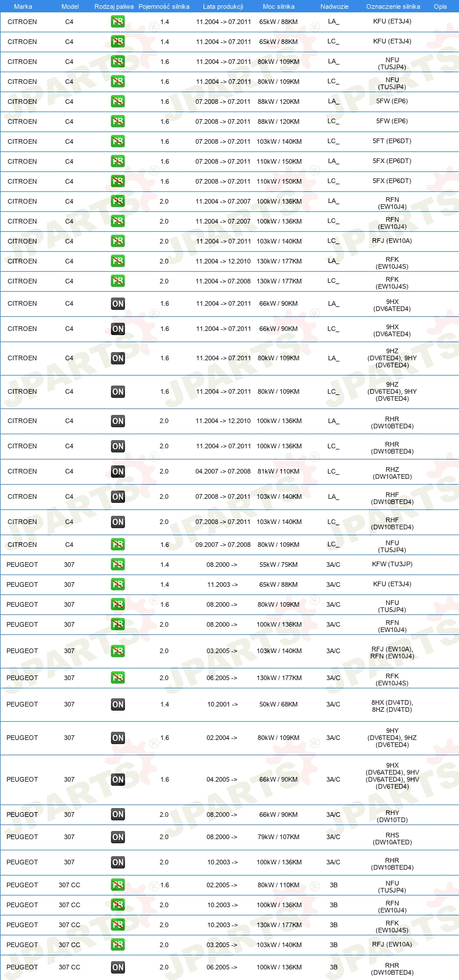Select 3B body cell in 307 CC RHR row
This screenshot has height=980, width=459.
(x=333, y=968)
